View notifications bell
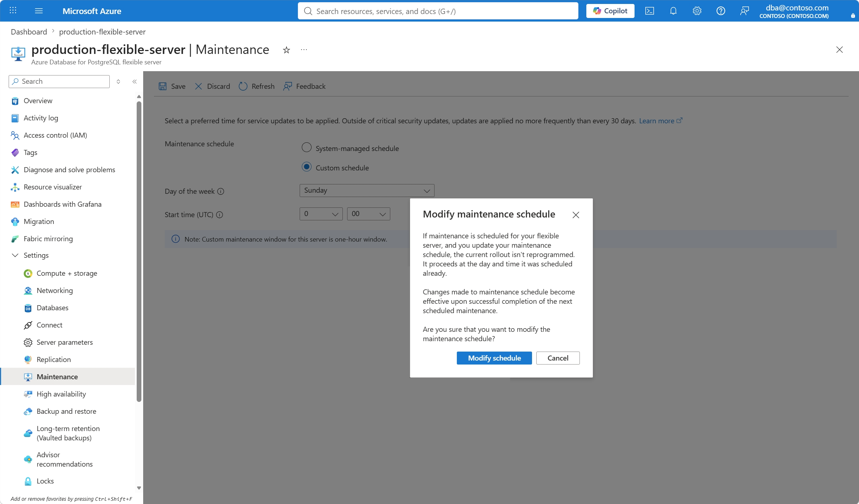 pos(673,11)
